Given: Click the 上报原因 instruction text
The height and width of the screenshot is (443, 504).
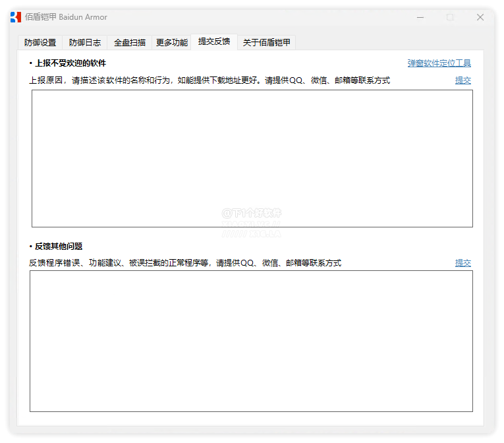Looking at the screenshot, I should tap(209, 80).
